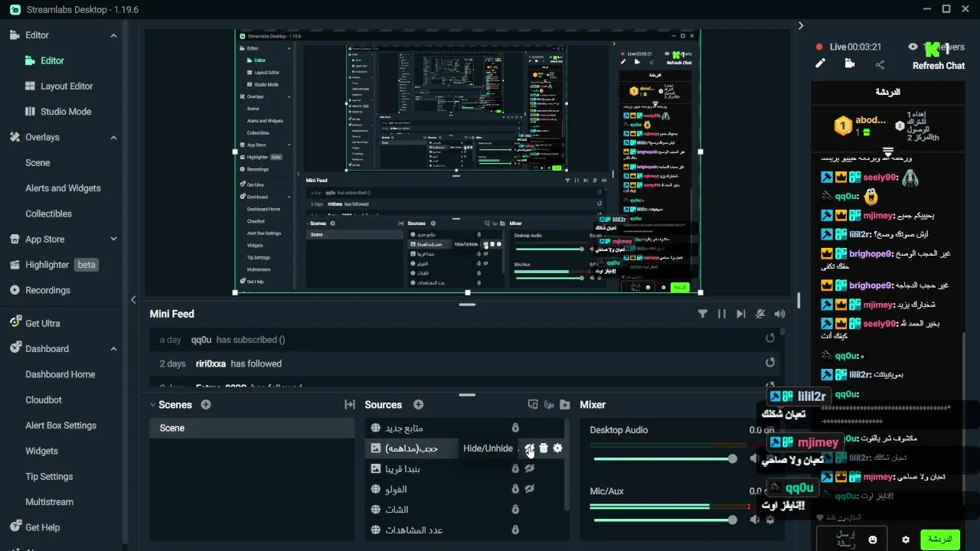Open Alert Box Settings page
980x551 pixels.
[60, 425]
